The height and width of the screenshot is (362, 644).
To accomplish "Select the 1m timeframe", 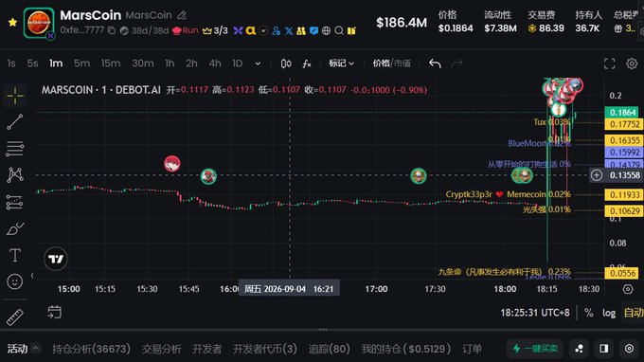I will [56, 63].
